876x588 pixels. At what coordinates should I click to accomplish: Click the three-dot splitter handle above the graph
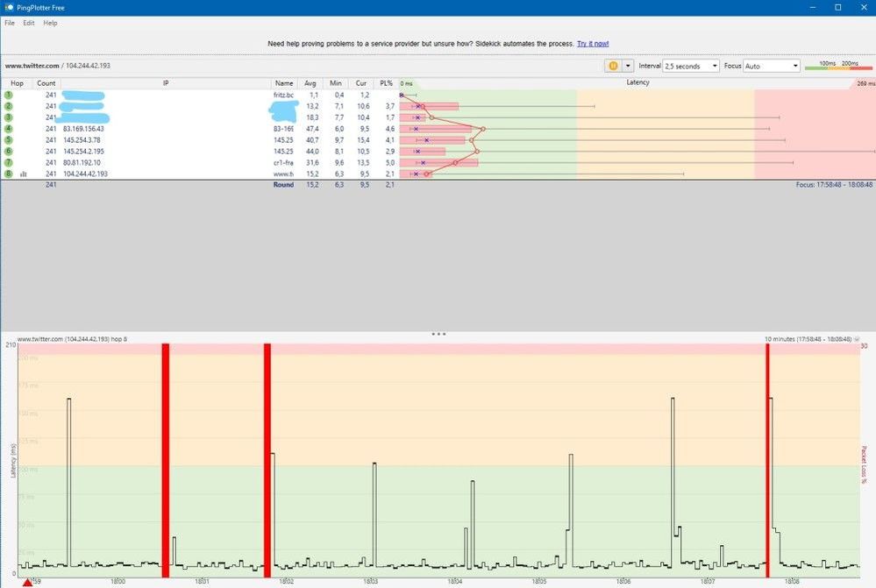(x=438, y=333)
